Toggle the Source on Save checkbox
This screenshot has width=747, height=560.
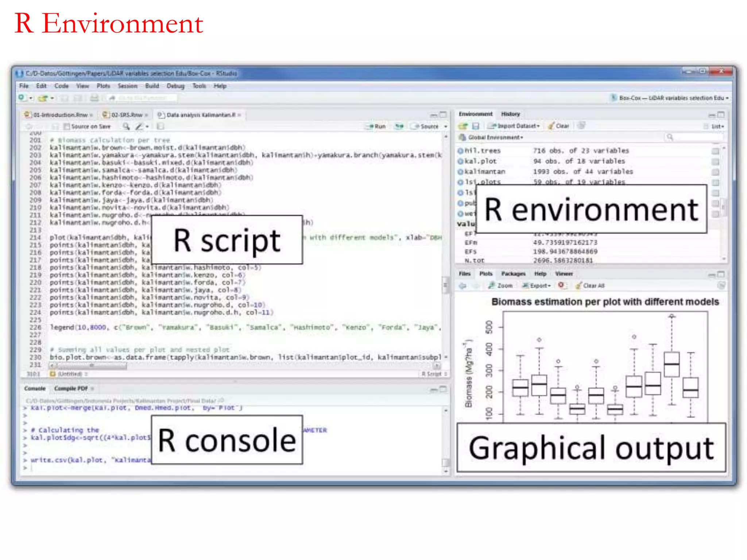pyautogui.click(x=66, y=127)
